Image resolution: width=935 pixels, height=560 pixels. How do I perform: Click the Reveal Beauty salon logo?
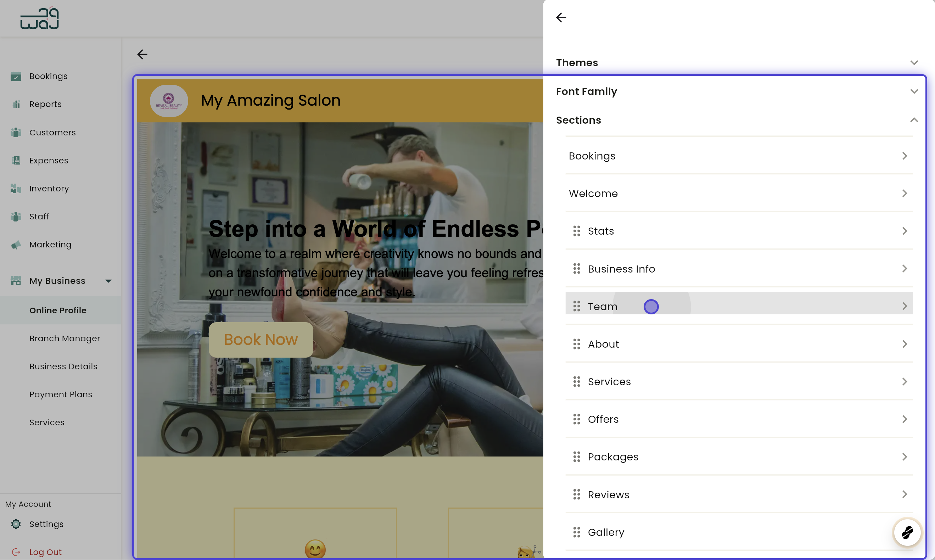(x=169, y=101)
